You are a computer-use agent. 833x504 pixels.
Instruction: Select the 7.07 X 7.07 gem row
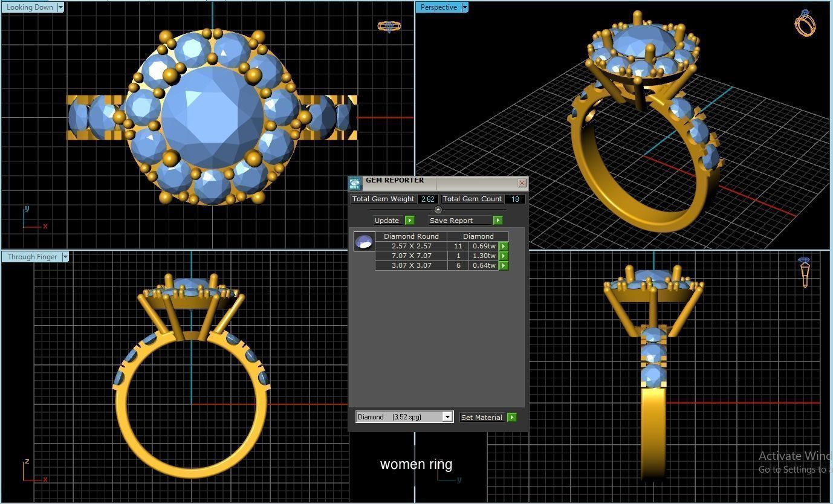(442, 256)
